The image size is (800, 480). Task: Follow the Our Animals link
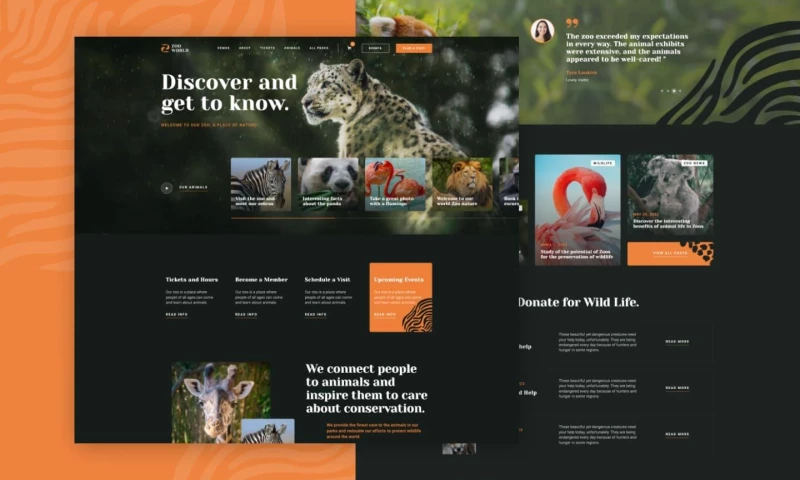tap(193, 188)
